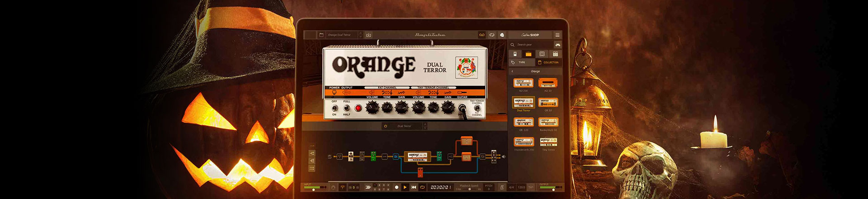Flip the FULL/HALF output switch
This screenshot has width=868, height=199.
coord(346,108)
